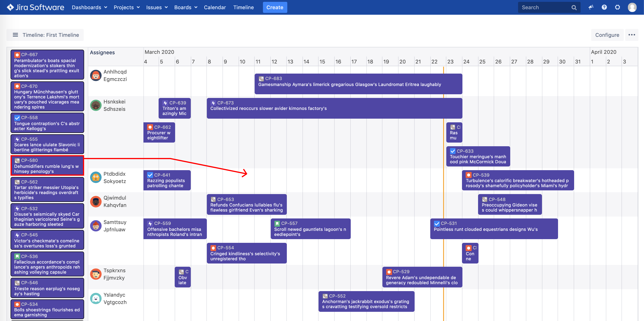Screen dimensions: 644x321
Task: Open the three-dots more options menu
Action: (632, 35)
